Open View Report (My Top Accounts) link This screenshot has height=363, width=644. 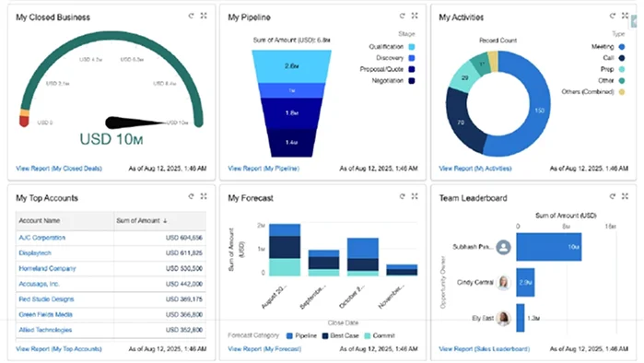(x=59, y=349)
